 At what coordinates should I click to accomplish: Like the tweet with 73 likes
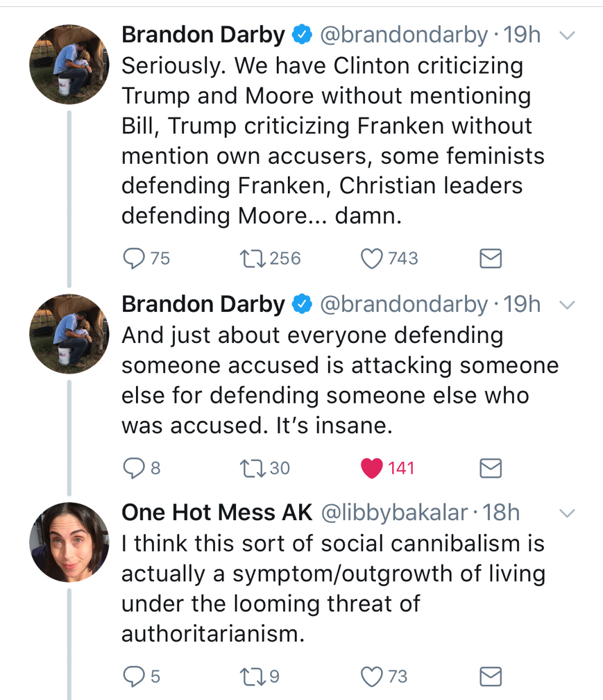coord(373,676)
